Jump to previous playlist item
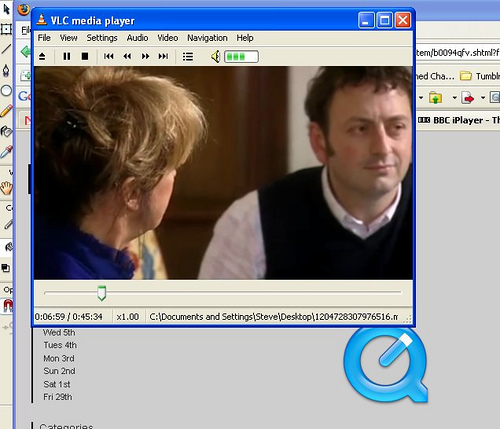This screenshot has height=429, width=500. pos(109,56)
